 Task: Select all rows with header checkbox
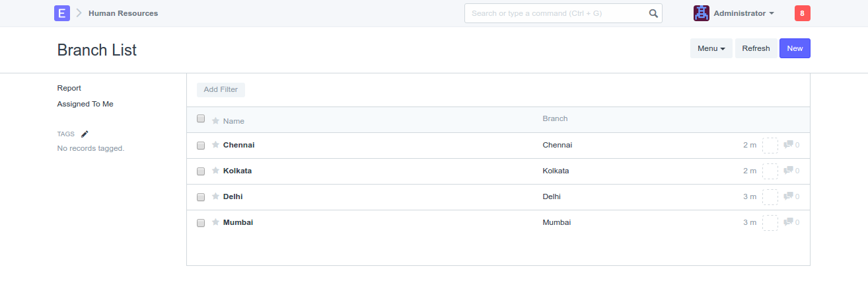(x=201, y=119)
